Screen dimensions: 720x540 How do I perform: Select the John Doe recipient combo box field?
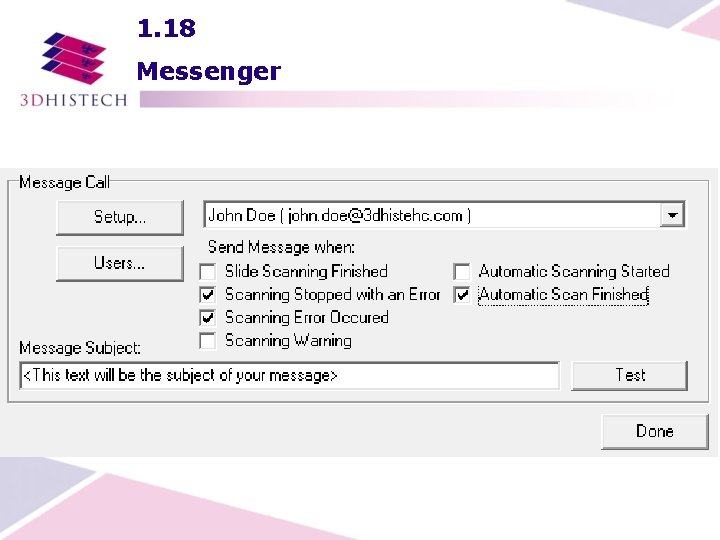coord(444,215)
